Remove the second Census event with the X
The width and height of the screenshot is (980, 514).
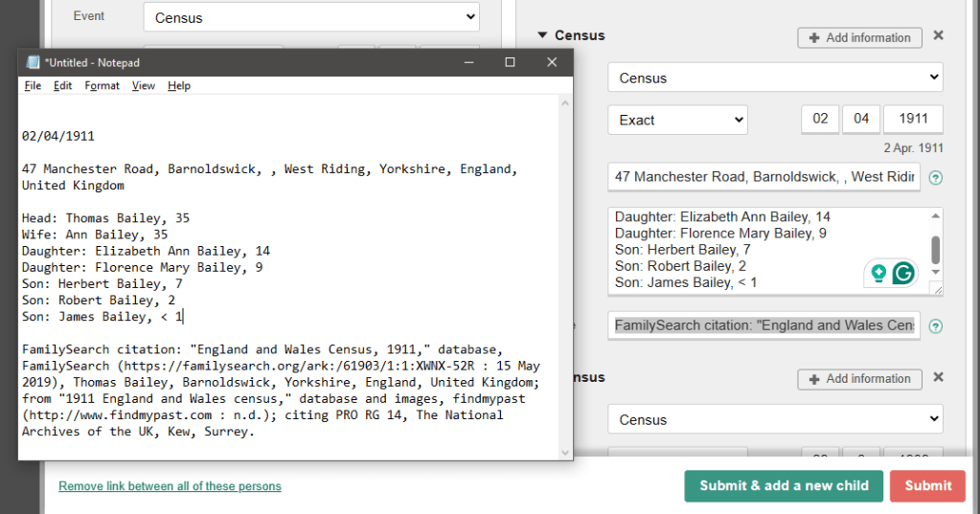click(x=938, y=377)
